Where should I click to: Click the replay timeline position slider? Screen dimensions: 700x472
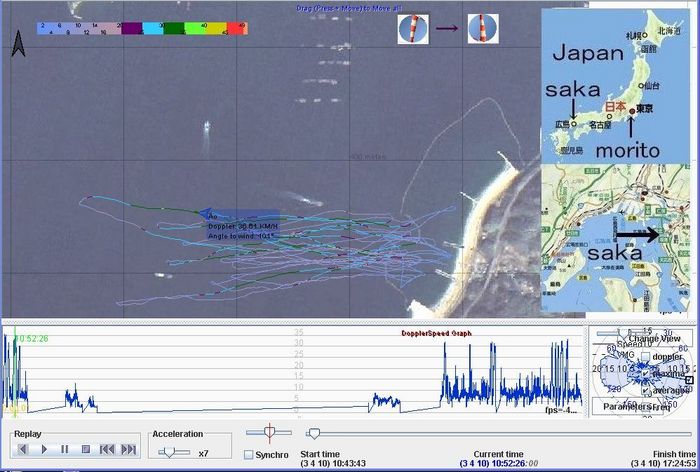[x=314, y=434]
